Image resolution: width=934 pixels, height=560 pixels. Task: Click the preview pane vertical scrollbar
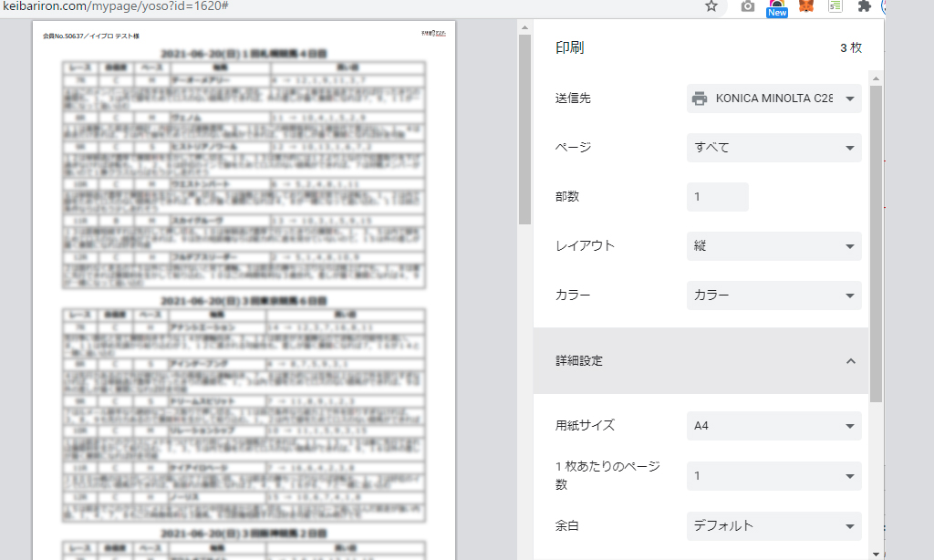point(524,128)
